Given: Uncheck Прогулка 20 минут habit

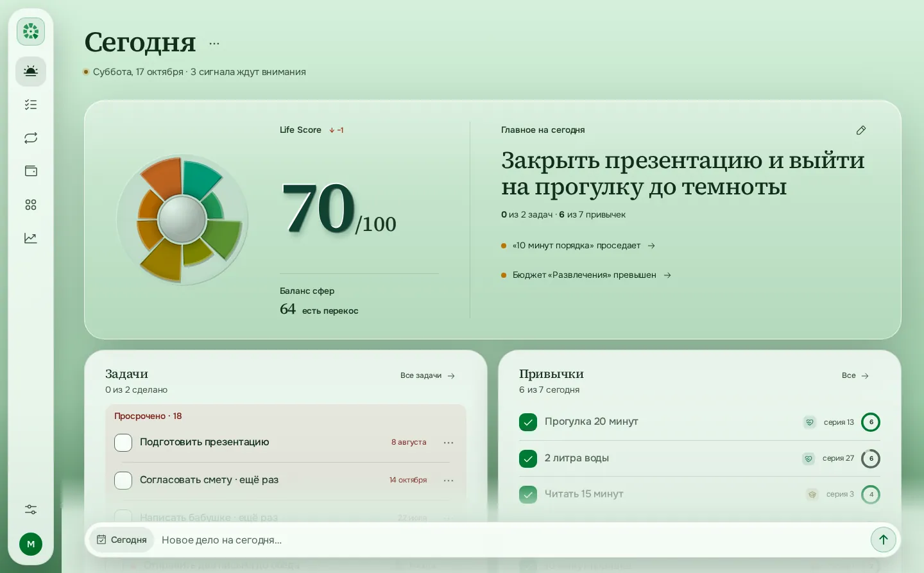Looking at the screenshot, I should [528, 422].
